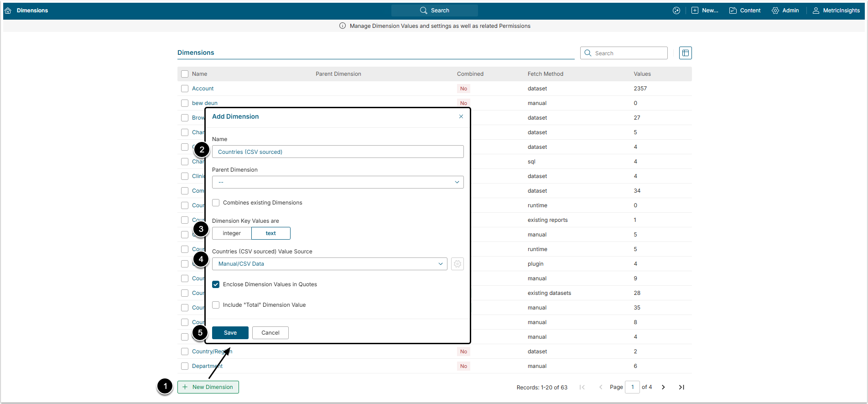Click the info icon beside the page description
Screen dimensions: 868x404
[x=343, y=26]
